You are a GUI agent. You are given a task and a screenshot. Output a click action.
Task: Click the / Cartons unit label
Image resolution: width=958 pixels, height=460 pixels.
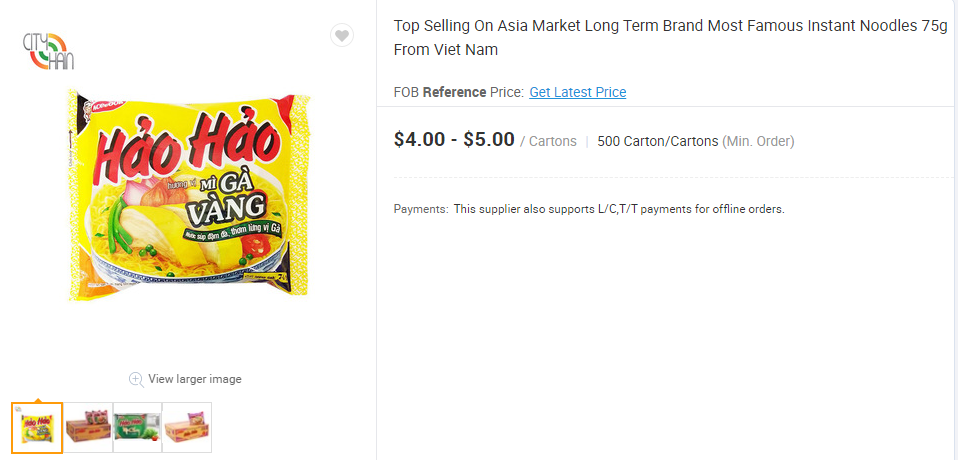click(548, 142)
